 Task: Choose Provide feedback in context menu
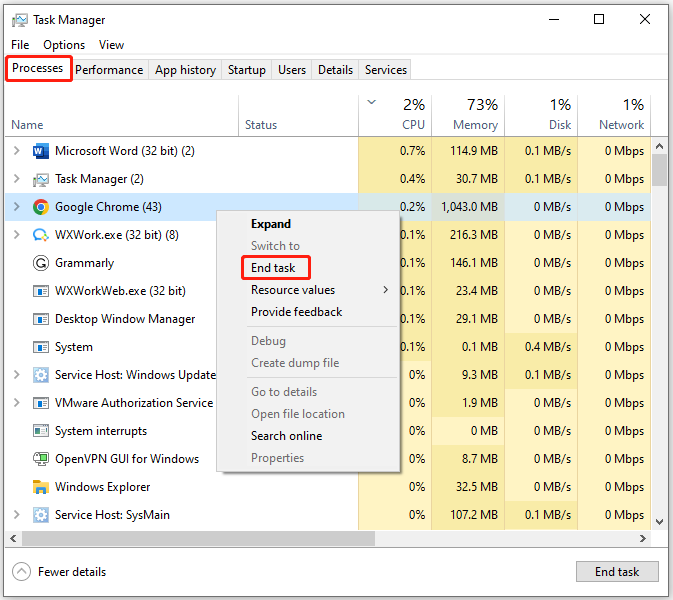coord(297,312)
